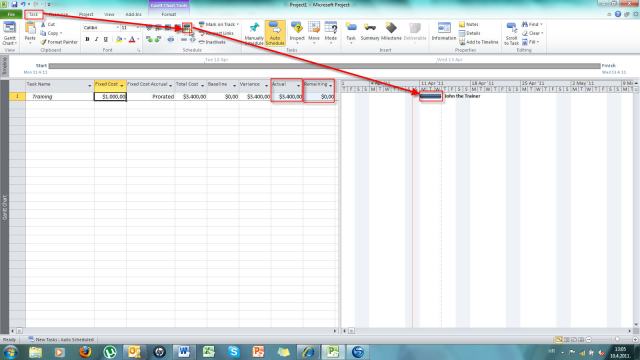The image size is (640, 360).
Task: Click the Windows Start button
Action: pos(10,352)
